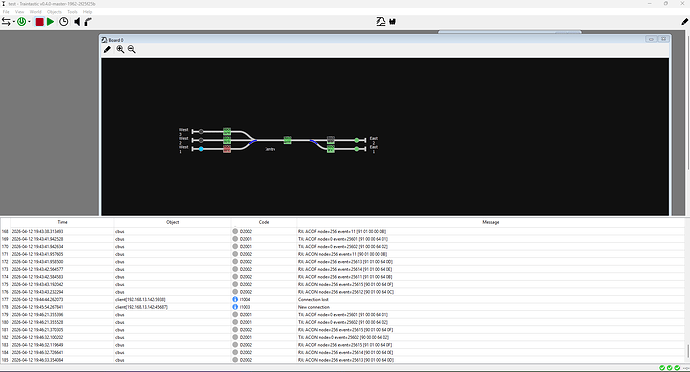The image size is (690, 372).
Task: Toggle mute using the speaker icon
Action: coord(77,22)
